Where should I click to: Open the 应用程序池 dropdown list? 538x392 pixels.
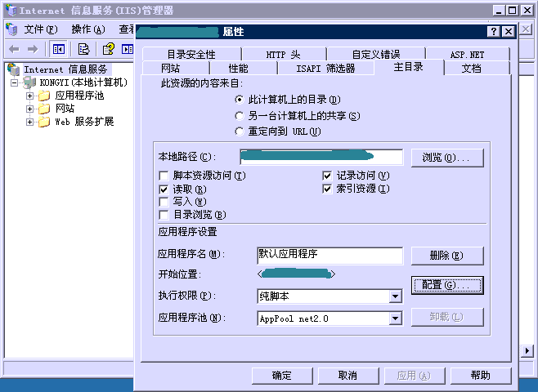396,318
